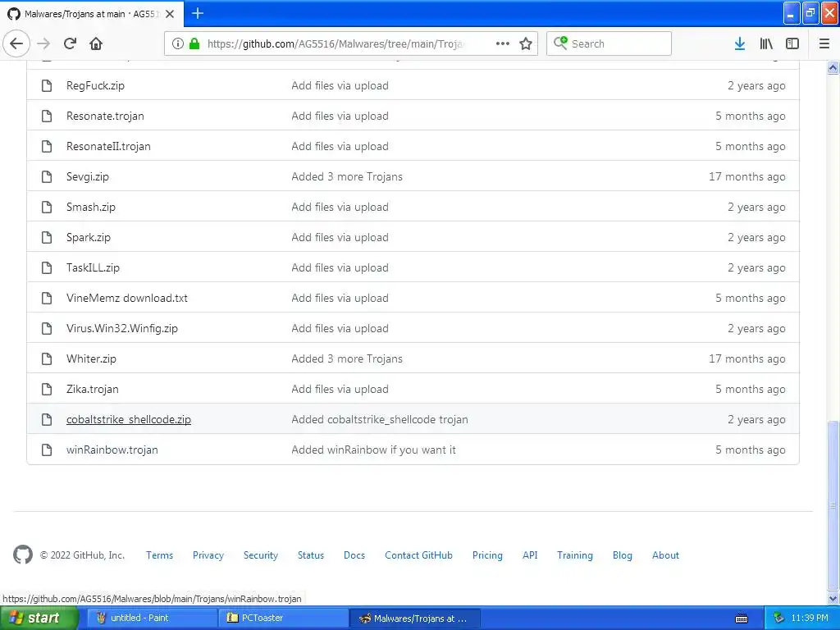Click the forward navigation arrow
Viewport: 840px width, 630px height.
tap(43, 43)
